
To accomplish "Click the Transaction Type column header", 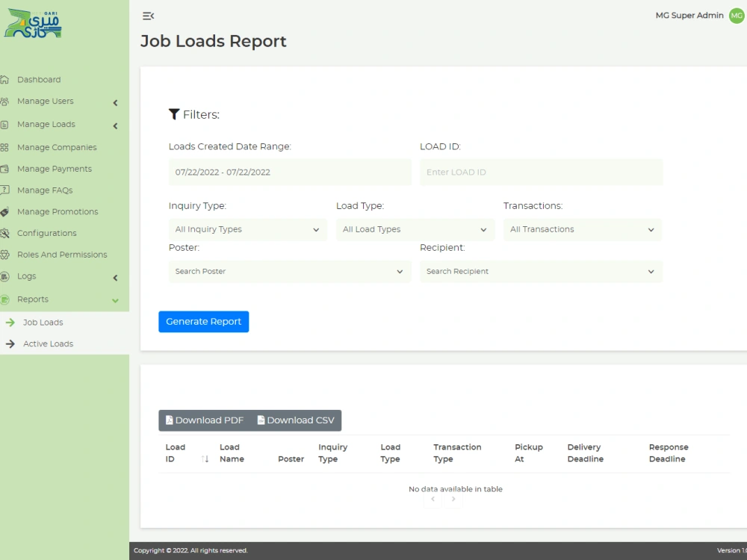I will 457,453.
